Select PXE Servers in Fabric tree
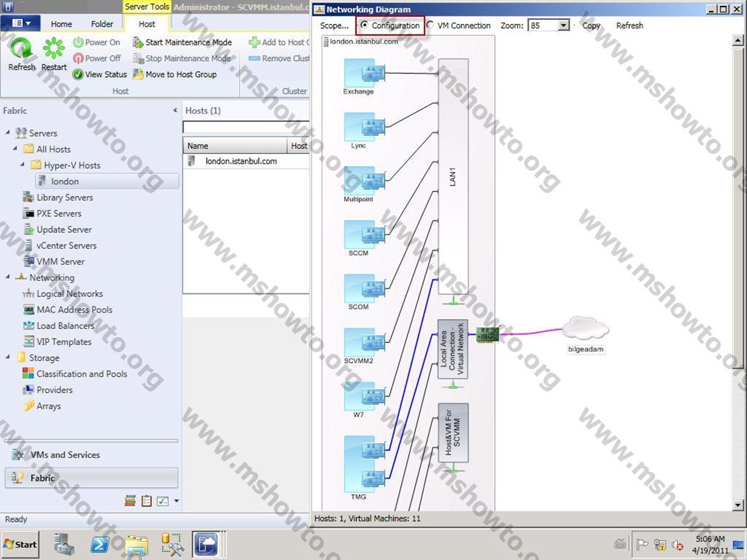This screenshot has height=560, width=747. click(53, 213)
